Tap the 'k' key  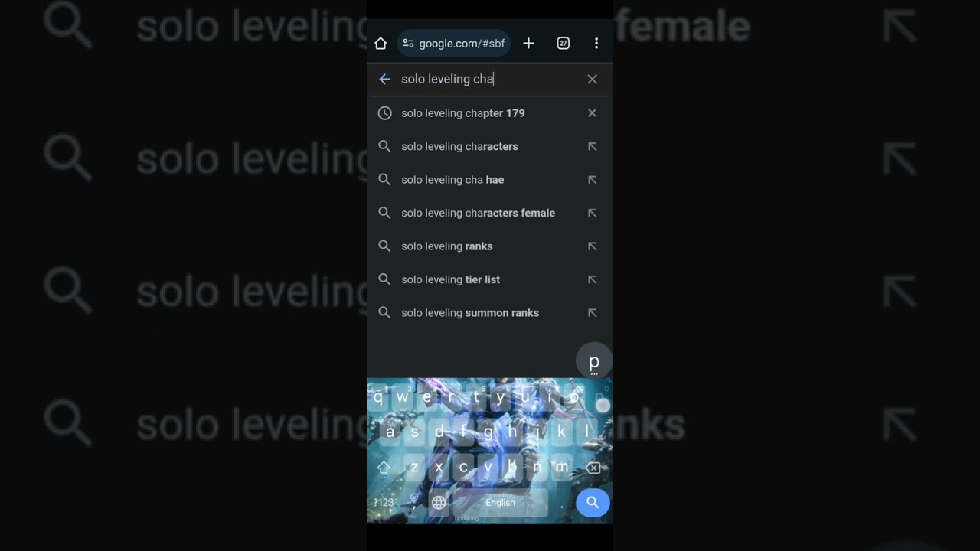[562, 432]
